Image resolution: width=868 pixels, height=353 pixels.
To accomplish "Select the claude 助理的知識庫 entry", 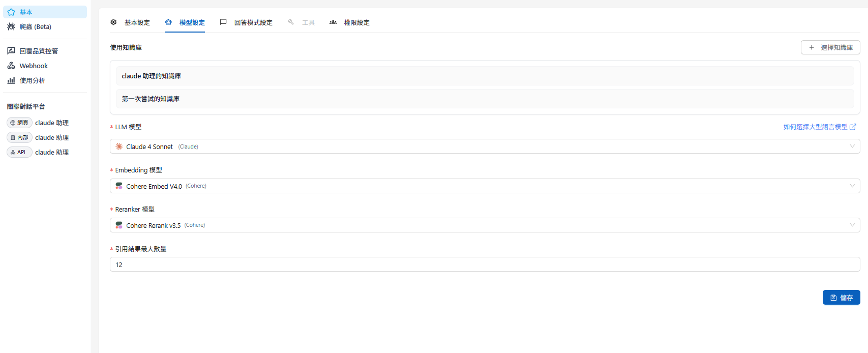I will click(x=485, y=76).
